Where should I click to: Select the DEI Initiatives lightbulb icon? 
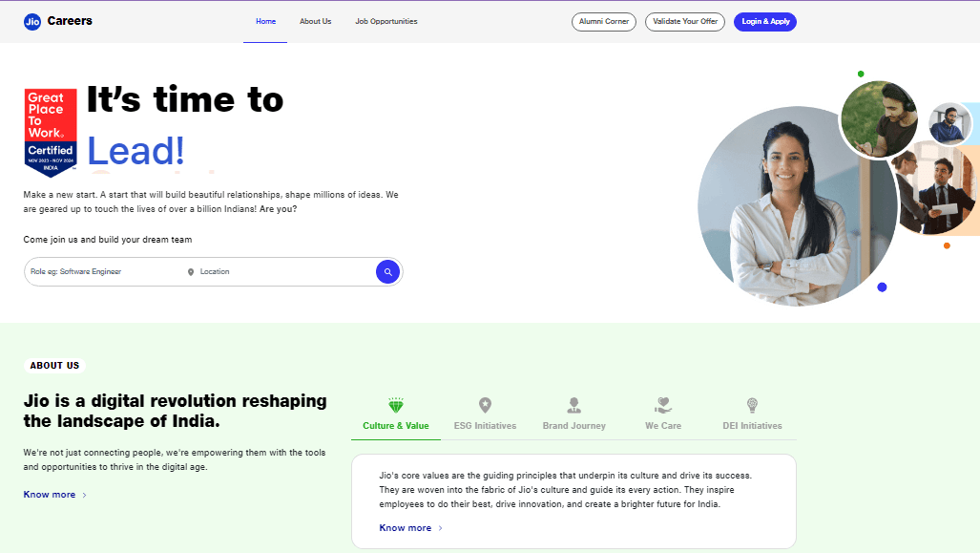(x=752, y=403)
